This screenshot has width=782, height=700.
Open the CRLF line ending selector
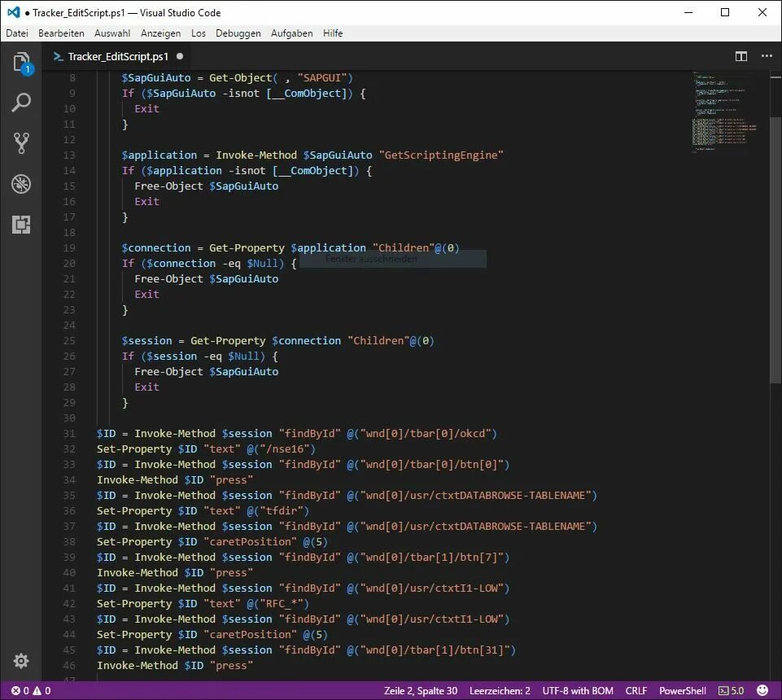click(x=636, y=689)
